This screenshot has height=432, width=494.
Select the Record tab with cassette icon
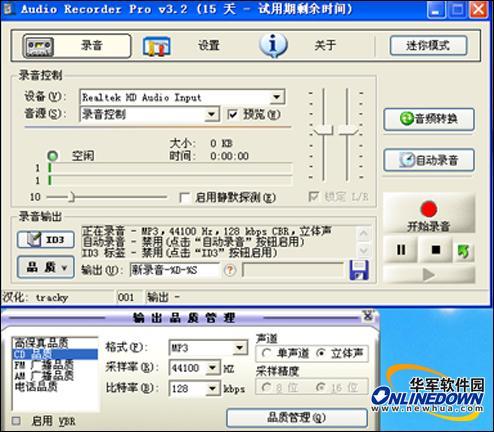77,46
